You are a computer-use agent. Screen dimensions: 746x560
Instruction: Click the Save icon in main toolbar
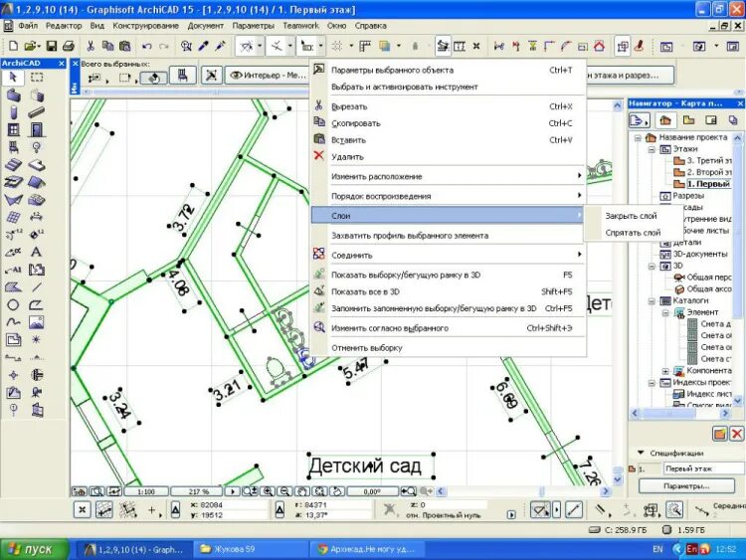click(51, 46)
